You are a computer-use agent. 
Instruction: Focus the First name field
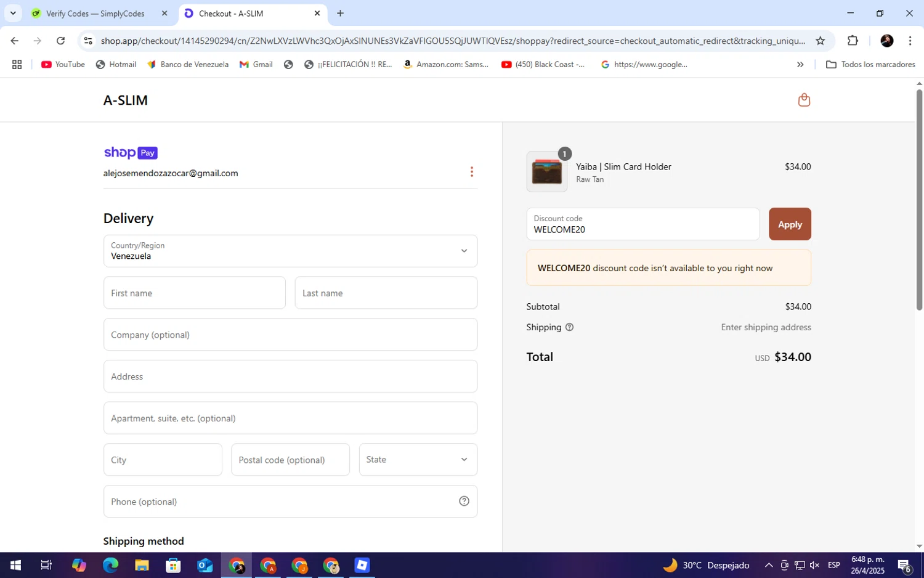[195, 293]
